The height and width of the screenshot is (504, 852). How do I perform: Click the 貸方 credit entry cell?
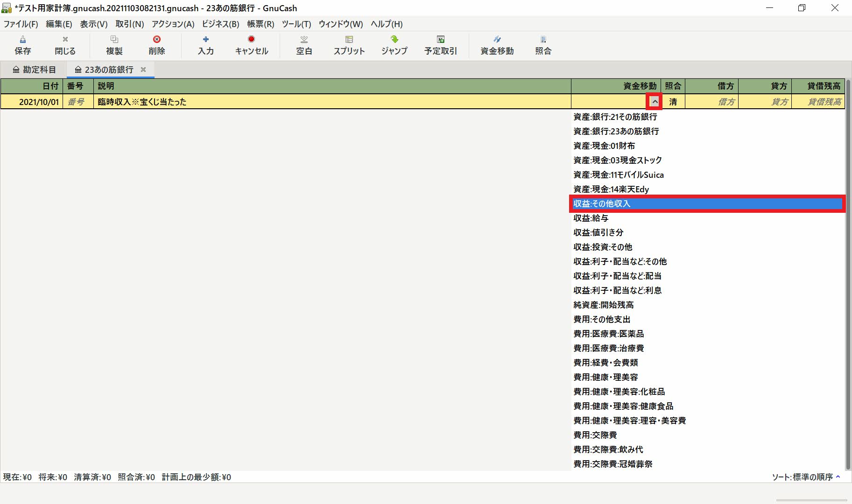[x=765, y=102]
